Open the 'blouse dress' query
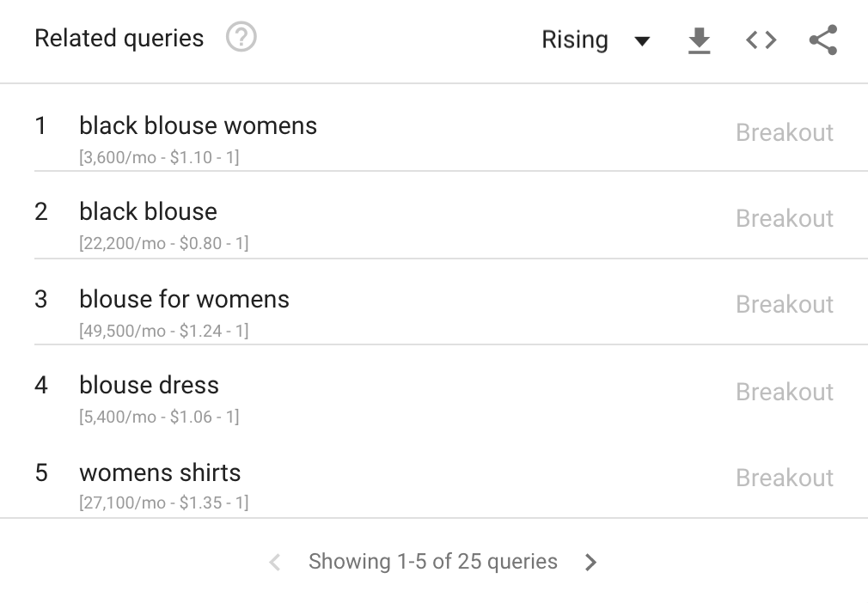 tap(149, 386)
